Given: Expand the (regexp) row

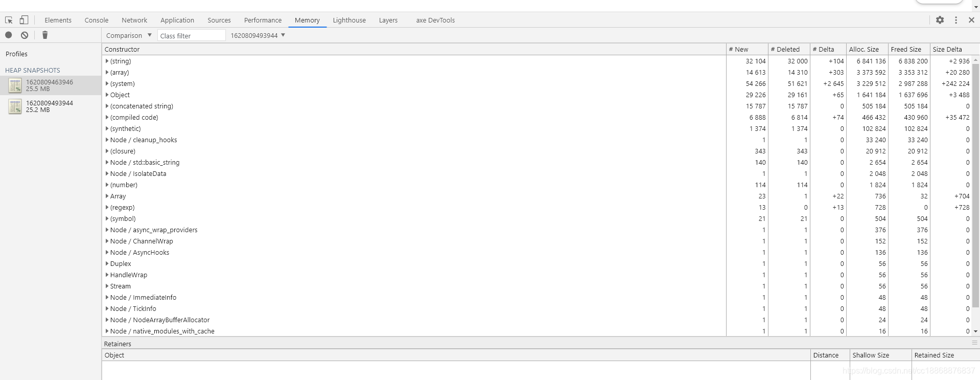Looking at the screenshot, I should click(107, 207).
